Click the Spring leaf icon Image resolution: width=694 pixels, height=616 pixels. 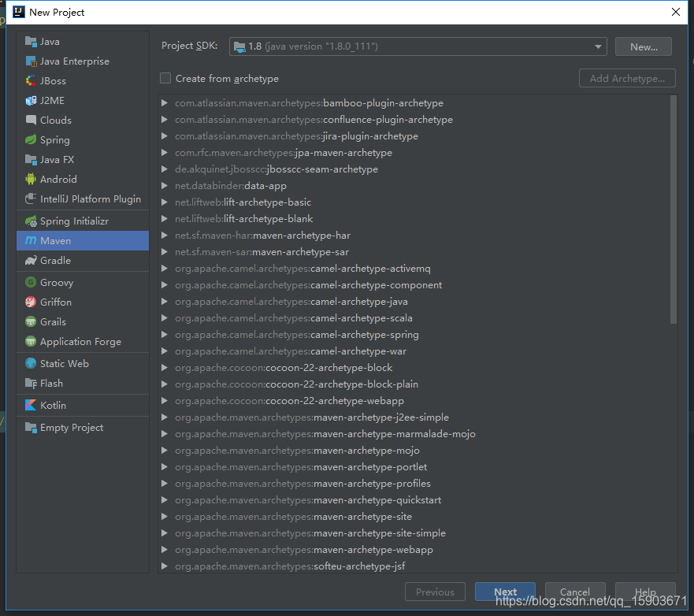tap(31, 140)
